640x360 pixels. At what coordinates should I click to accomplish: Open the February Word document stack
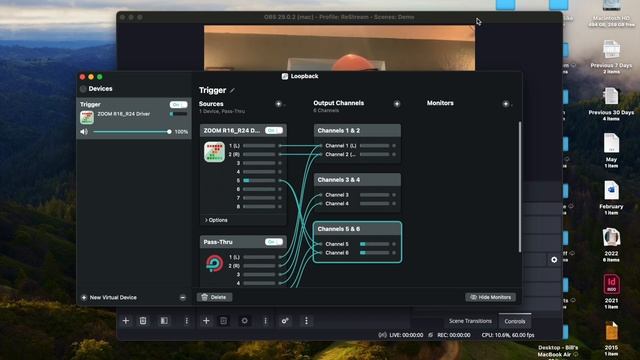pos(611,191)
